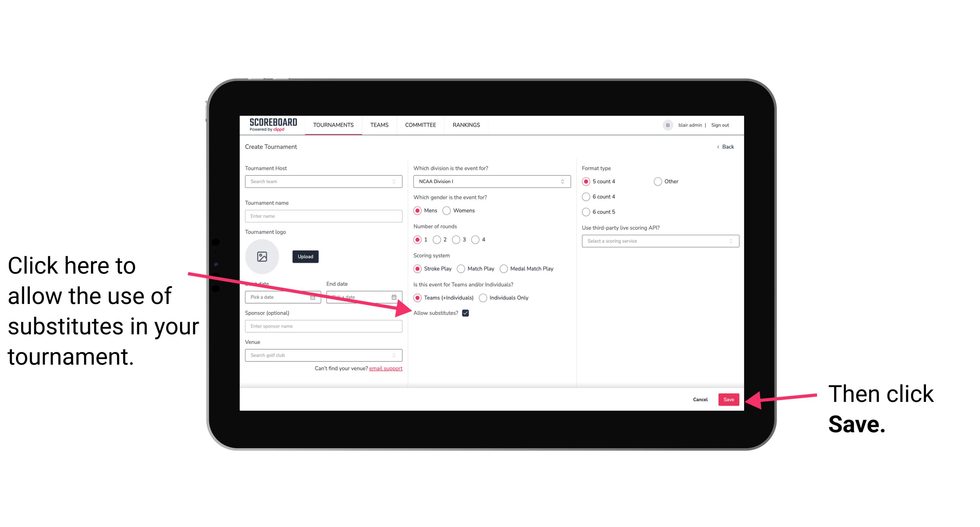The image size is (980, 527).
Task: Click the Tournament name input field
Action: [324, 216]
